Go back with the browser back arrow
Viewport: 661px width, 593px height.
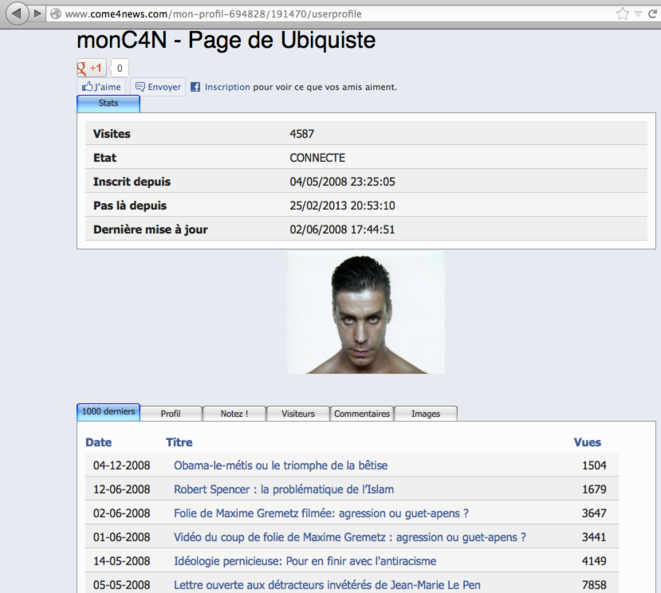(17, 13)
